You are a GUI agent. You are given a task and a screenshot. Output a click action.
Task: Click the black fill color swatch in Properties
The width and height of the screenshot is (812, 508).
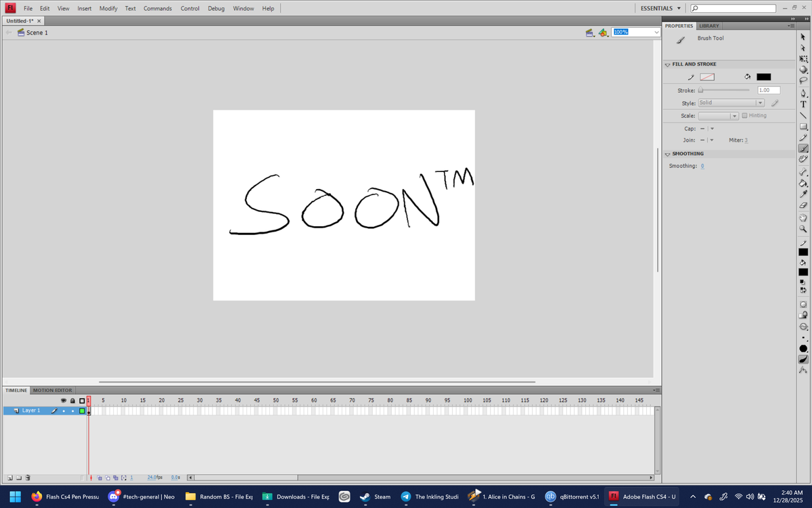pyautogui.click(x=763, y=77)
